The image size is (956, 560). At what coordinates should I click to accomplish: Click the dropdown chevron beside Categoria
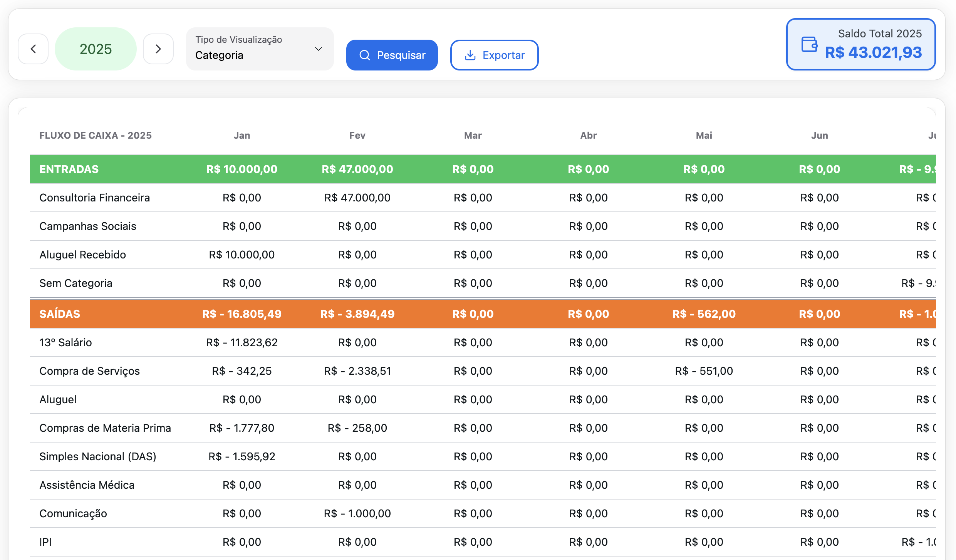point(318,49)
